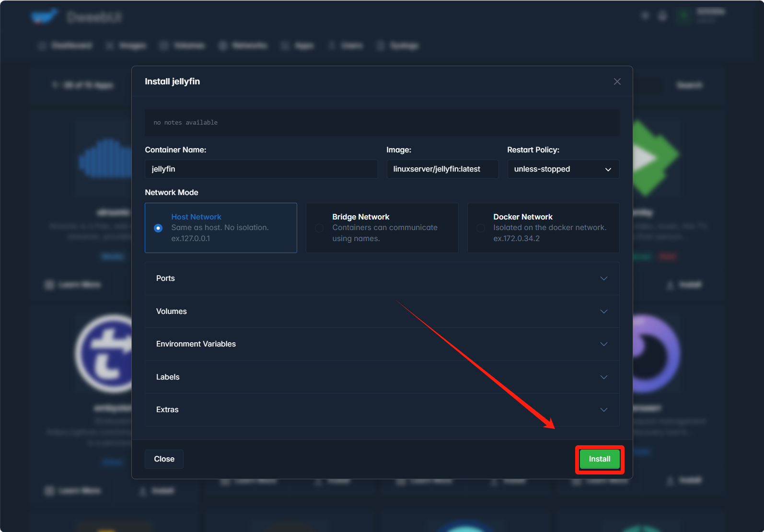764x532 pixels.
Task: Click the DweebUI logo icon
Action: coord(44,17)
